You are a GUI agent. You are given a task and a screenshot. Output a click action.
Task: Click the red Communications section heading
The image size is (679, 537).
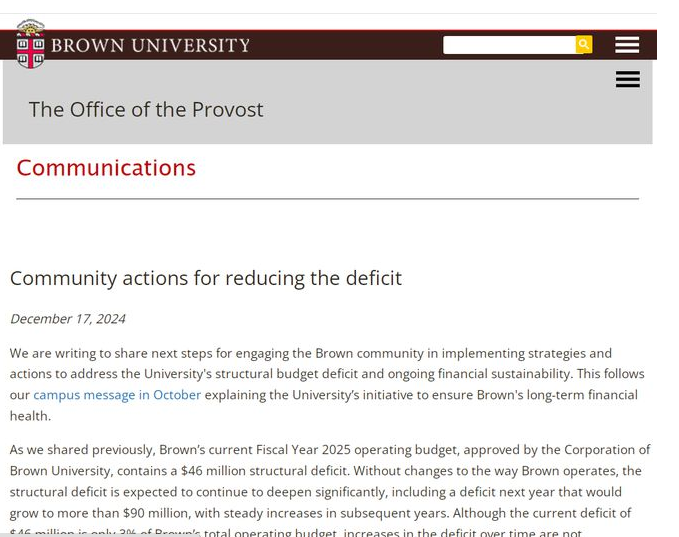point(106,168)
